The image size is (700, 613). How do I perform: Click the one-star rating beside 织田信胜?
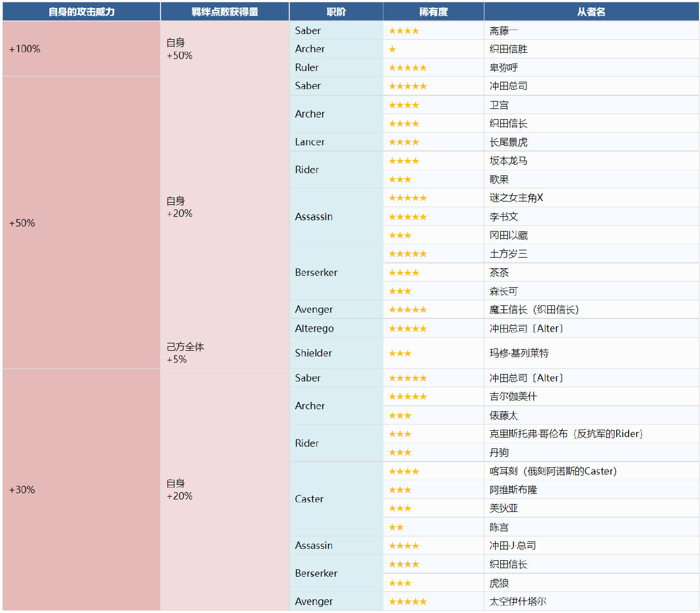[x=393, y=49]
